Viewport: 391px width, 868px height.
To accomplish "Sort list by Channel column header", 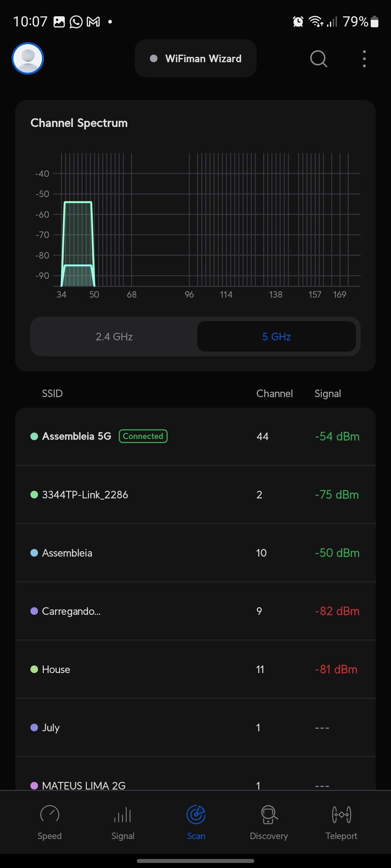I will [274, 393].
